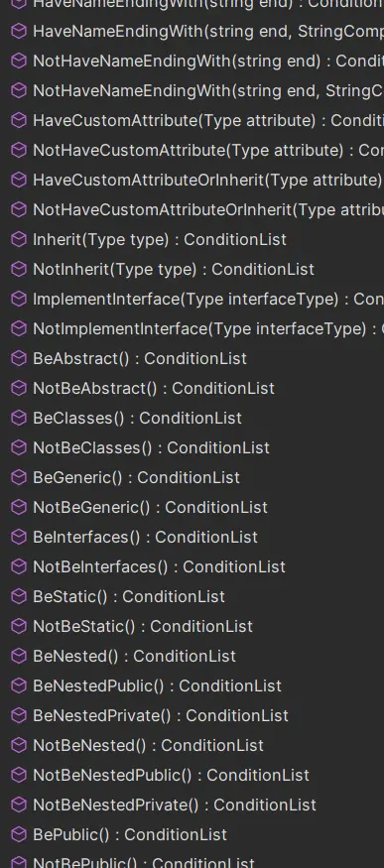Navigate to NotBeClasses() member
The image size is (384, 868).
pyautogui.click(x=151, y=447)
